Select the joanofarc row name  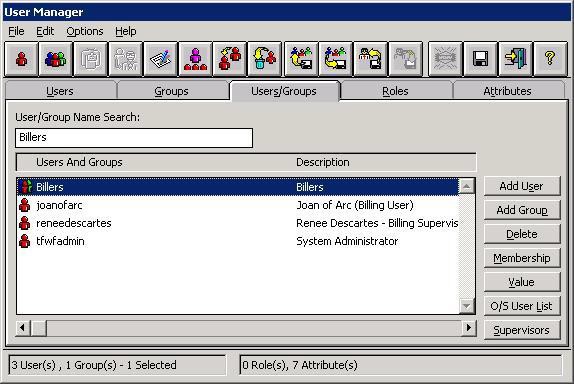[59, 205]
